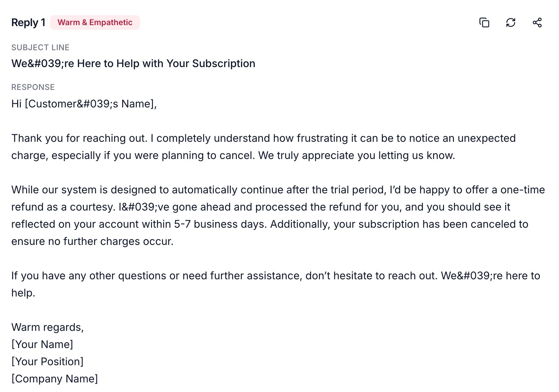
Task: Click the leftmost icon in the top-right toolbar
Action: [x=484, y=22]
